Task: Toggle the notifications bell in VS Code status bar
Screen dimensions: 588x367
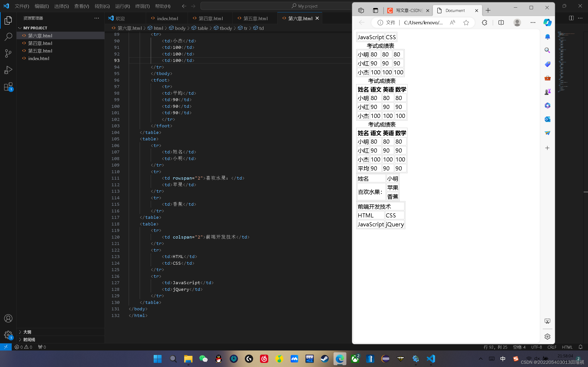Action: pyautogui.click(x=580, y=347)
